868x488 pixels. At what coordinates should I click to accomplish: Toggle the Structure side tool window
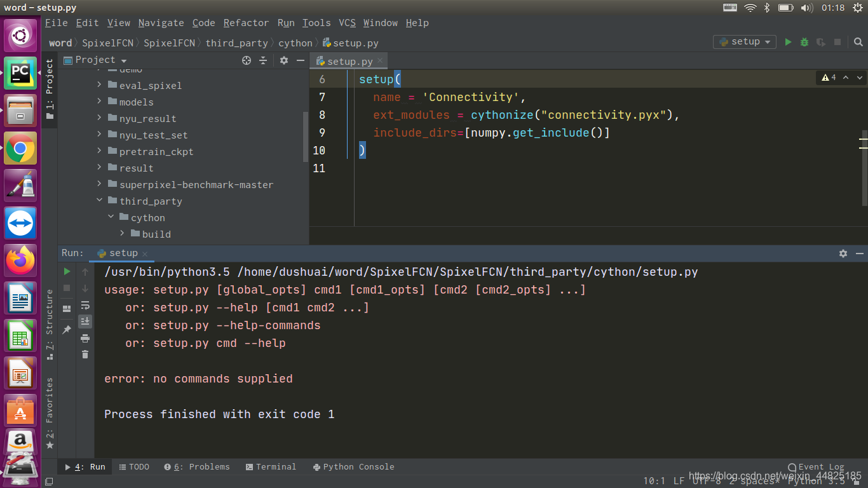click(50, 325)
